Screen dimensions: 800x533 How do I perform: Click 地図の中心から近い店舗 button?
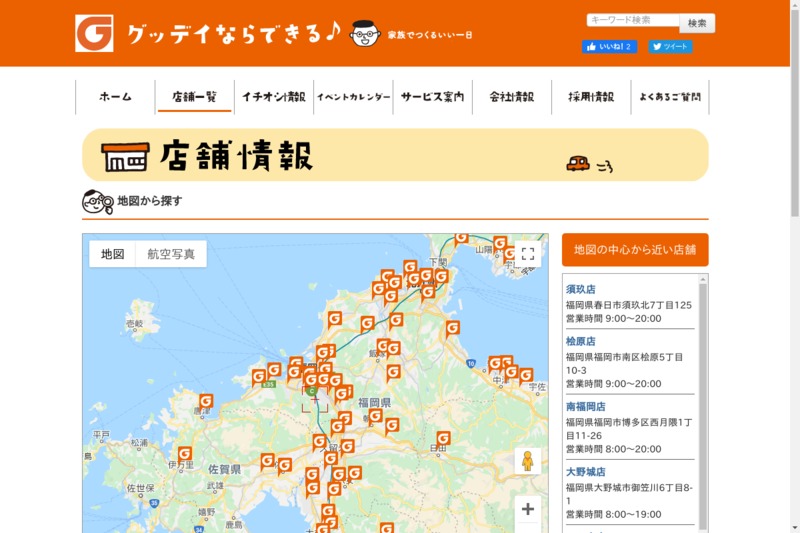(635, 250)
